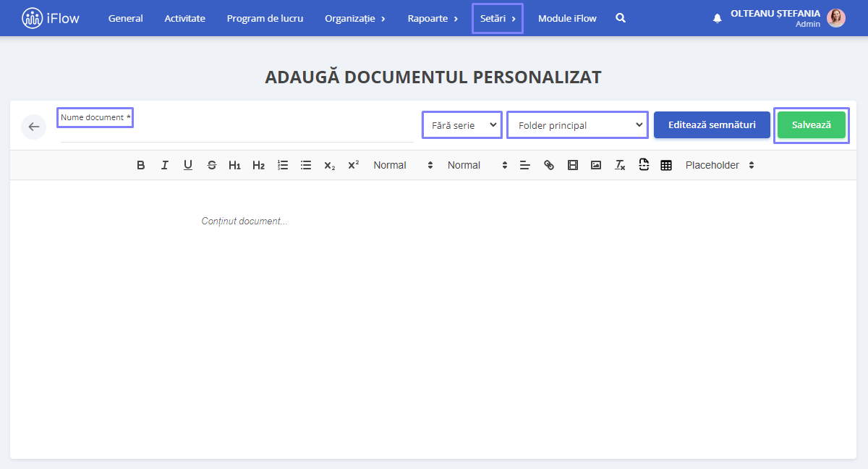Image resolution: width=868 pixels, height=469 pixels.
Task: Insert a bulleted list
Action: click(306, 165)
